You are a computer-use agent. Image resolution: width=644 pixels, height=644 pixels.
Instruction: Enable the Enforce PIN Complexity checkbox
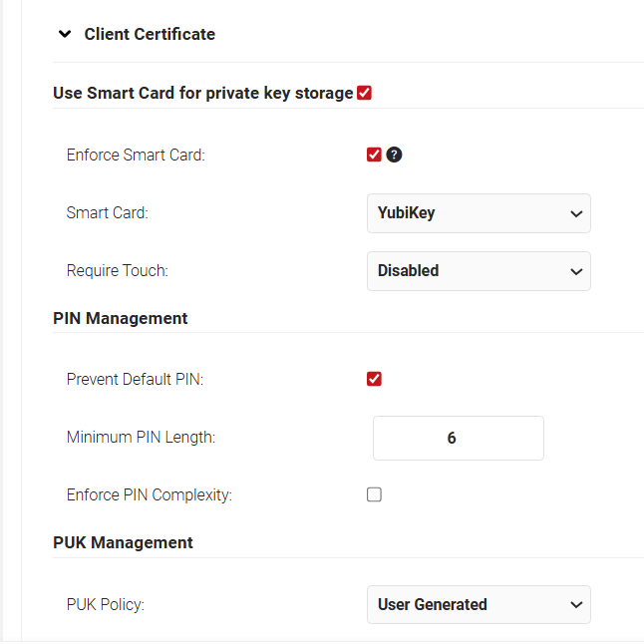[374, 494]
